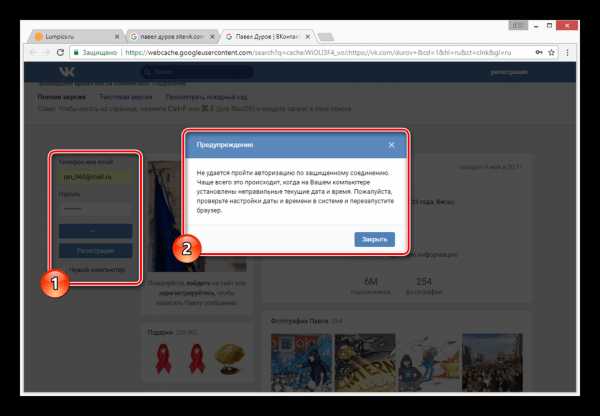This screenshot has height=416, width=600.
Task: Minimize the Chrome window
Action: 536,26
